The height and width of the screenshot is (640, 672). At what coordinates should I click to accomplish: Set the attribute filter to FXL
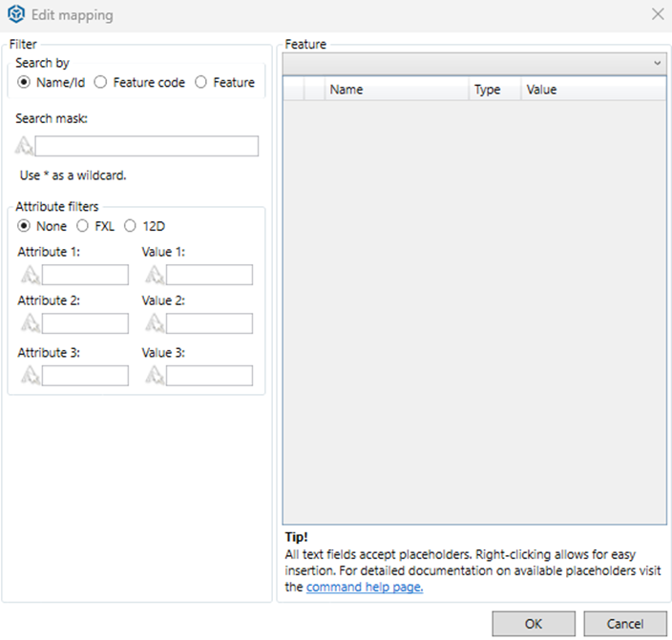tap(82, 226)
